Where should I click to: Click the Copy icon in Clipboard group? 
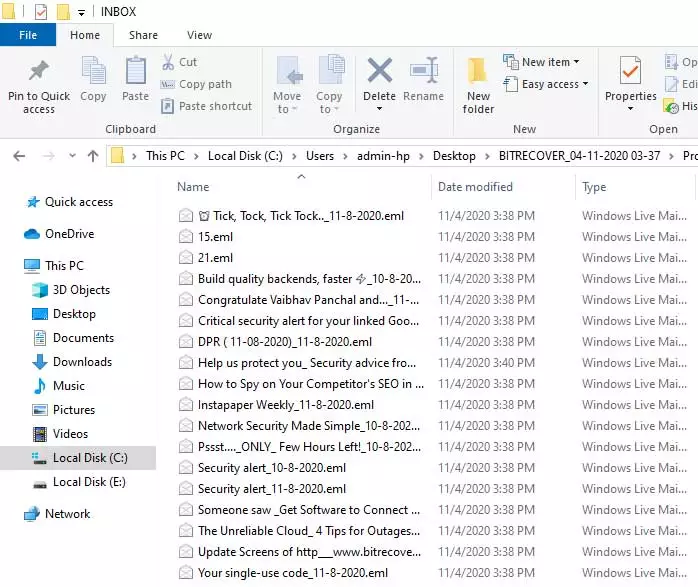pos(93,72)
